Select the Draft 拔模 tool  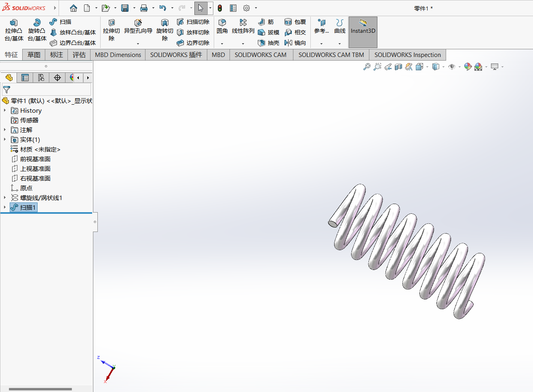(x=268, y=32)
